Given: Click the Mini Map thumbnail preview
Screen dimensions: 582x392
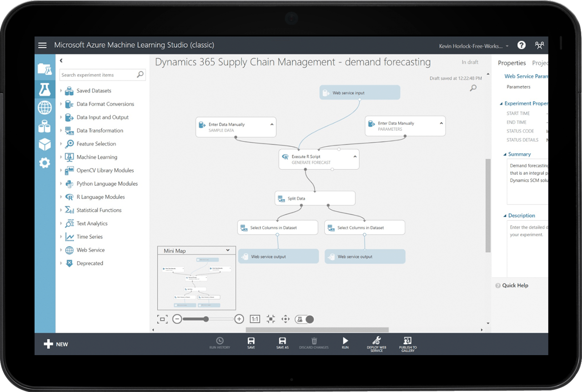Looking at the screenshot, I should click(196, 282).
